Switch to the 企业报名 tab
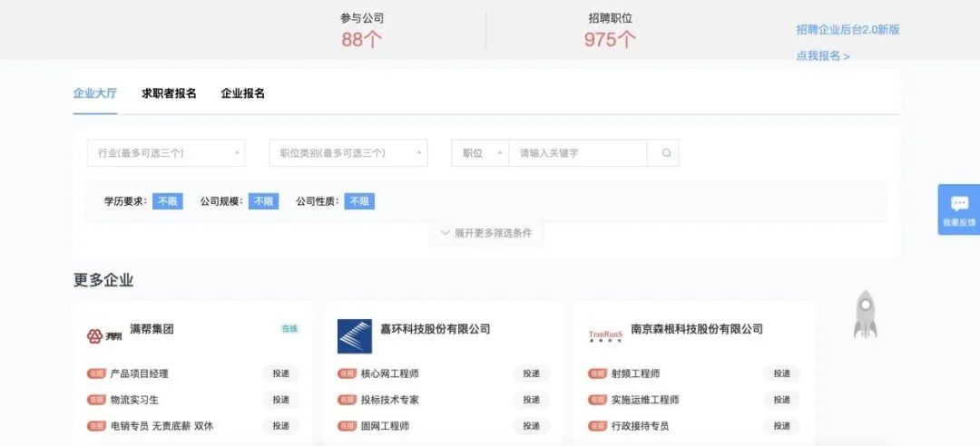This screenshot has height=446, width=980. click(x=243, y=93)
